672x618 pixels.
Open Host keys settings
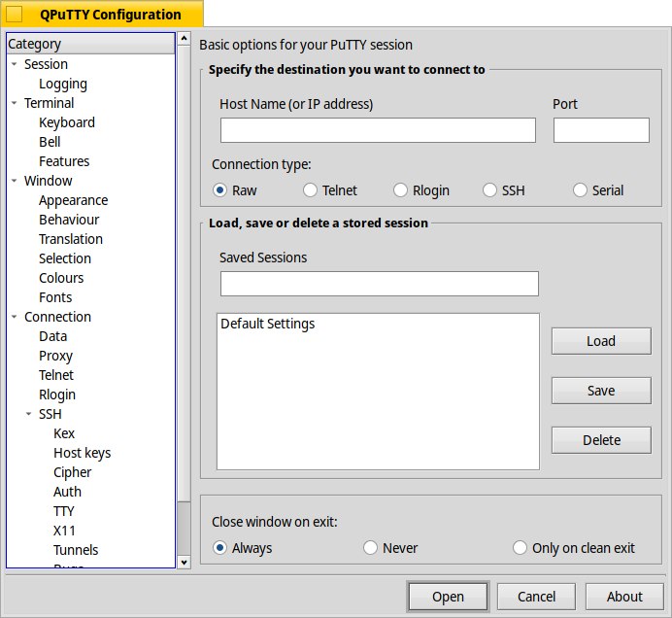[83, 453]
